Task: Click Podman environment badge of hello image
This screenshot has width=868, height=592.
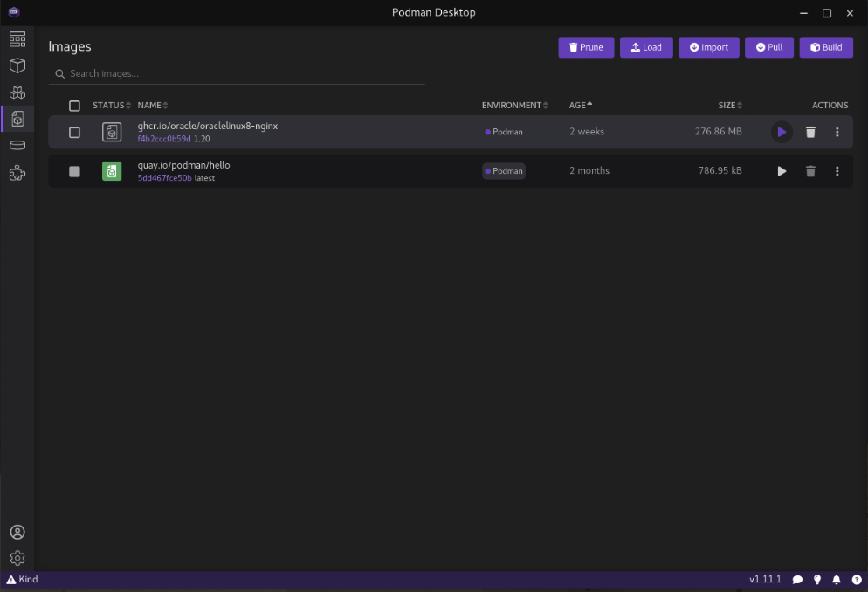Action: point(504,171)
